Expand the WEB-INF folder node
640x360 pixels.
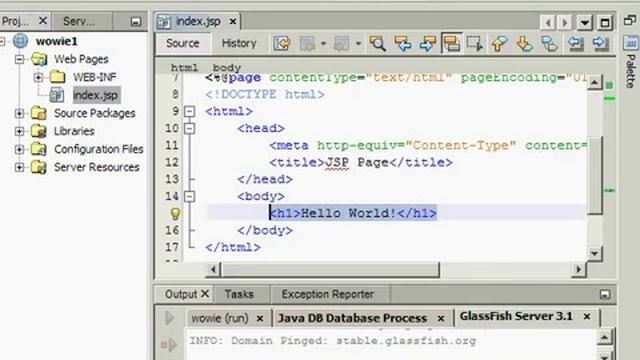(x=38, y=77)
